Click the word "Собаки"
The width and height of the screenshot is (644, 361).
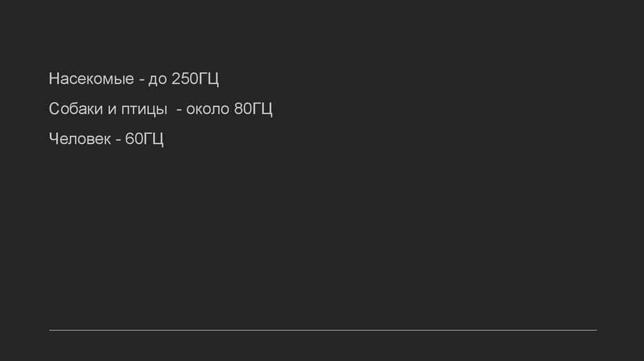(x=75, y=109)
